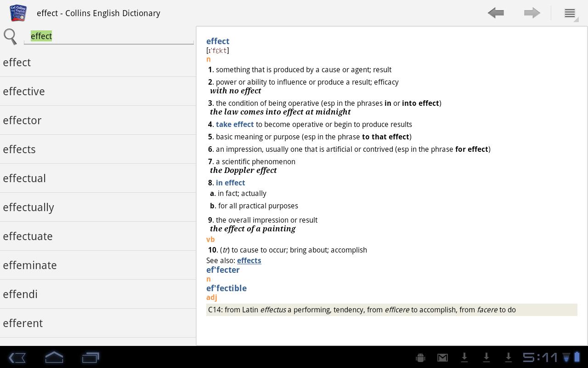Click the "in effect" phrase link
Screen dimensions: 588x368
pos(230,183)
